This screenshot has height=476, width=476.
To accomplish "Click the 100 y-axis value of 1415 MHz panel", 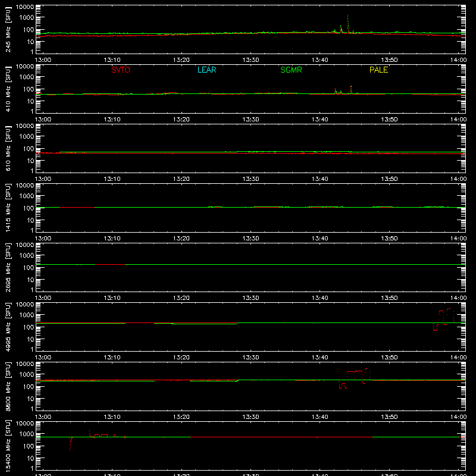I will [29, 208].
